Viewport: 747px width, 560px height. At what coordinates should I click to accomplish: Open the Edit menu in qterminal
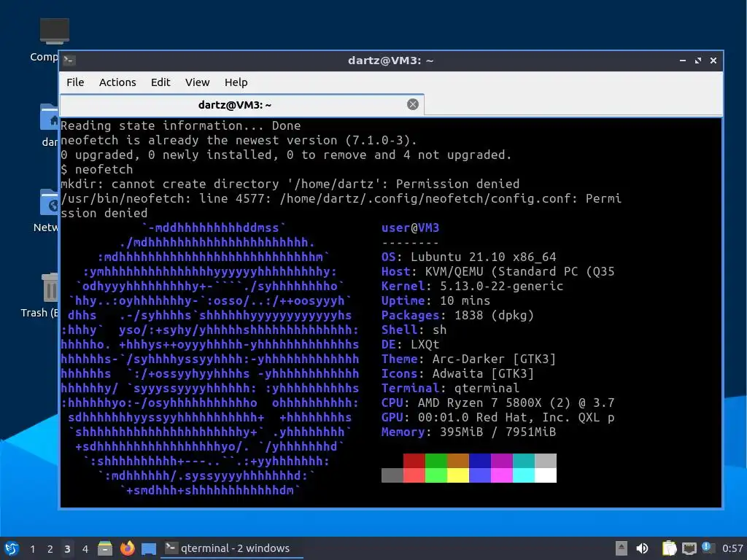160,82
